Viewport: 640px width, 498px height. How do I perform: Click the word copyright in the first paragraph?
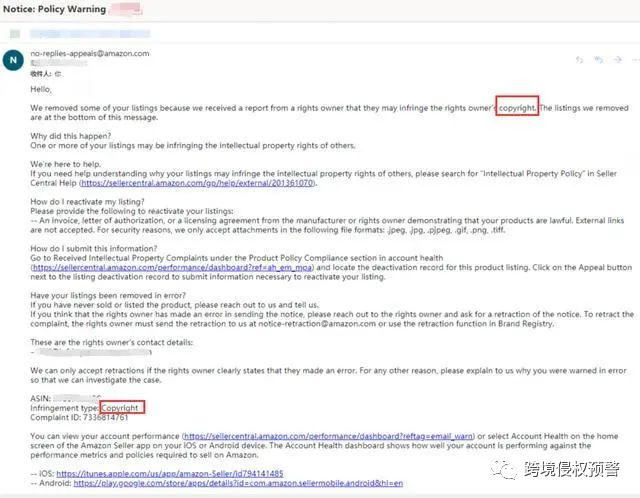pyautogui.click(x=517, y=108)
